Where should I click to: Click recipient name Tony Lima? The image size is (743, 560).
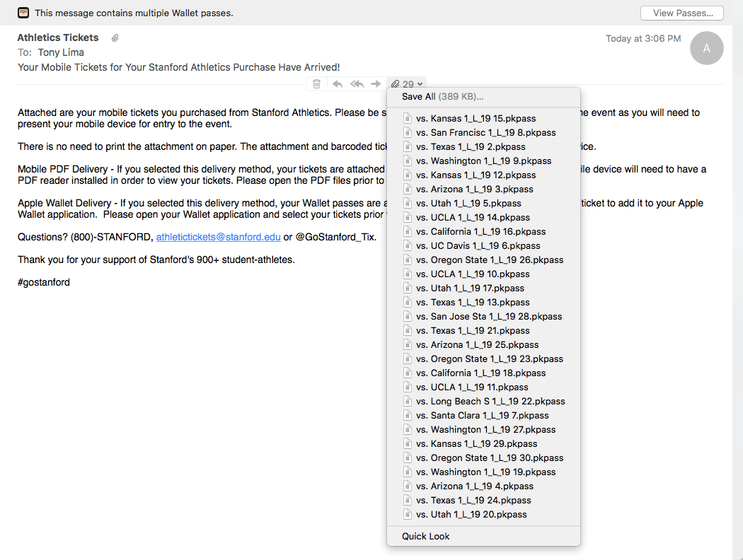pos(61,52)
